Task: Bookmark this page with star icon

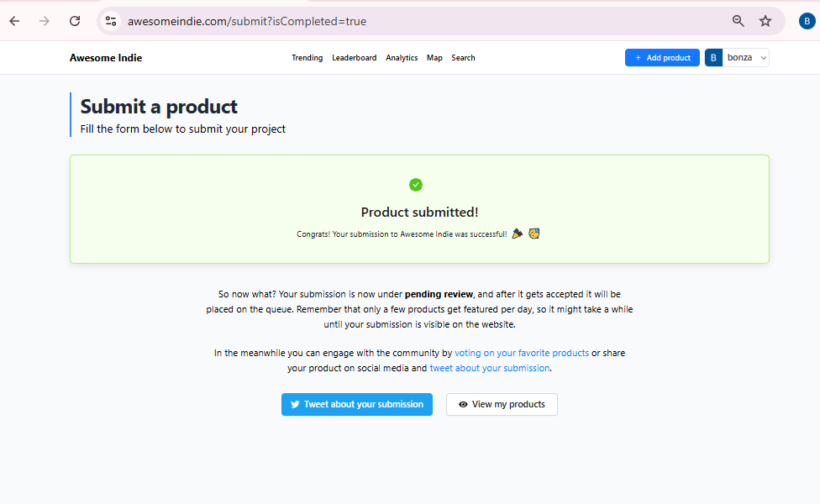Action: pos(765,21)
